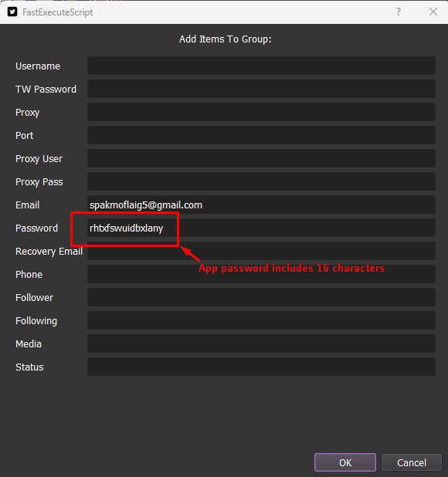Viewport: 448px width, 477px height.
Task: Select the TW Password input field
Action: 261,89
